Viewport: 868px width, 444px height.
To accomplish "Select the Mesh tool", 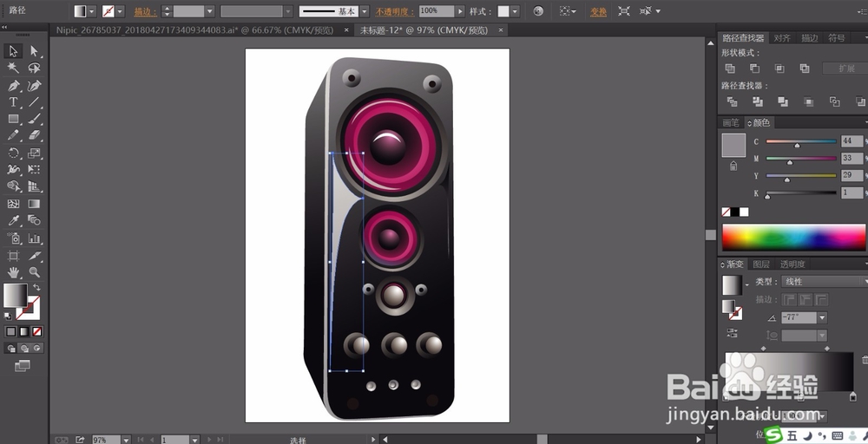I will coord(13,204).
